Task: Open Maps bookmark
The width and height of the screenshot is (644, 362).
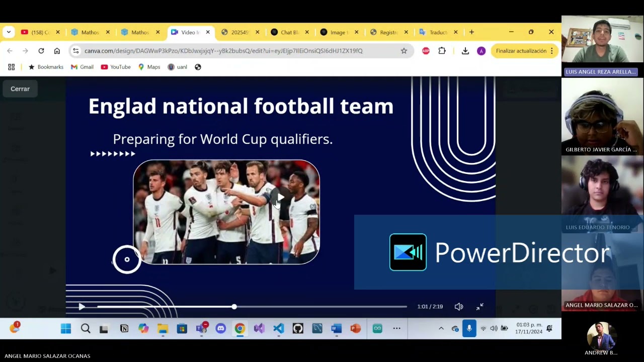Action: pyautogui.click(x=149, y=67)
